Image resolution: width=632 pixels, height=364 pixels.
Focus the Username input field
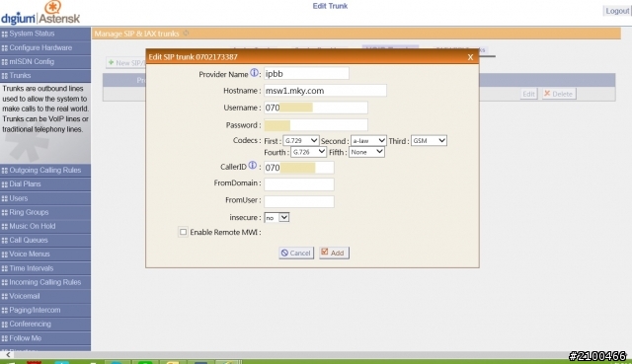point(316,108)
